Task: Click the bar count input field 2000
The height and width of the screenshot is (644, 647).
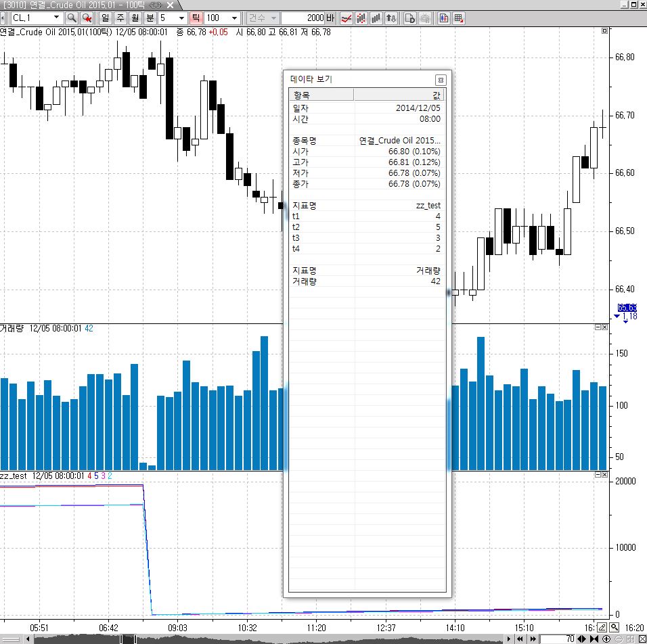Action: coord(303,18)
